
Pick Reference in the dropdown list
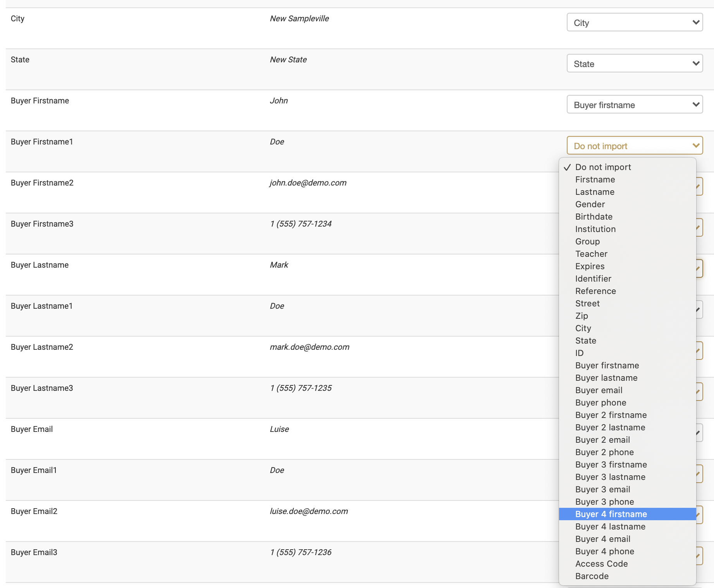(628, 291)
